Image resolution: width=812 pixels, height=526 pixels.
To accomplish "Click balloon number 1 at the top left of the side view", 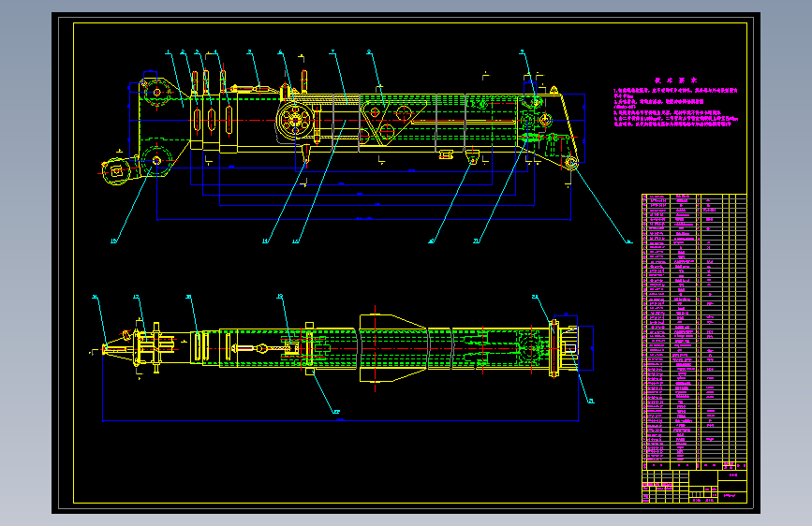I will (x=168, y=51).
